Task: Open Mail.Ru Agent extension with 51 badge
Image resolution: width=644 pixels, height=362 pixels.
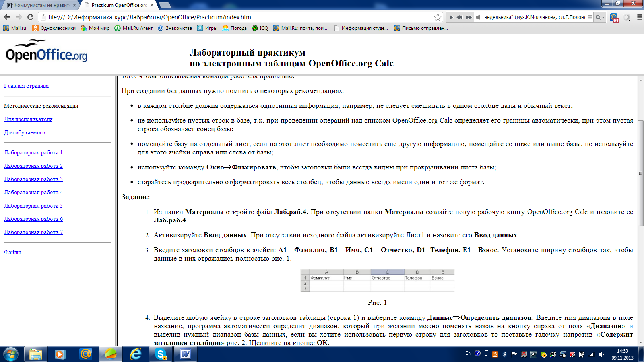Action: [614, 17]
